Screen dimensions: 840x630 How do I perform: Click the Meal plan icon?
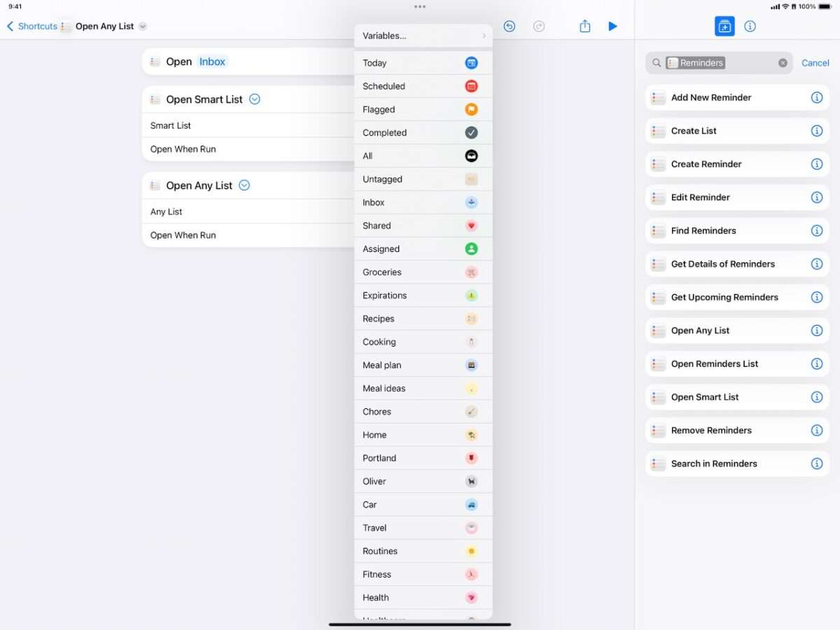(x=472, y=365)
